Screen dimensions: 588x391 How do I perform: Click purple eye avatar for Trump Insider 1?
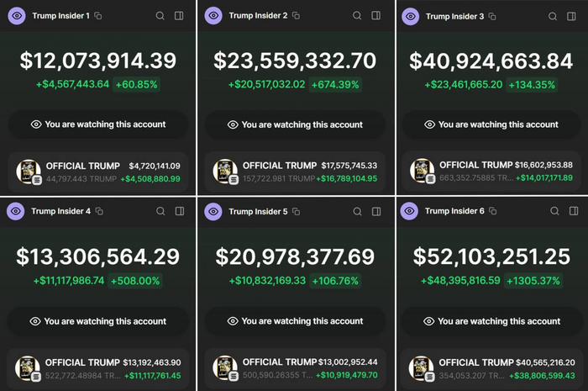tap(17, 16)
